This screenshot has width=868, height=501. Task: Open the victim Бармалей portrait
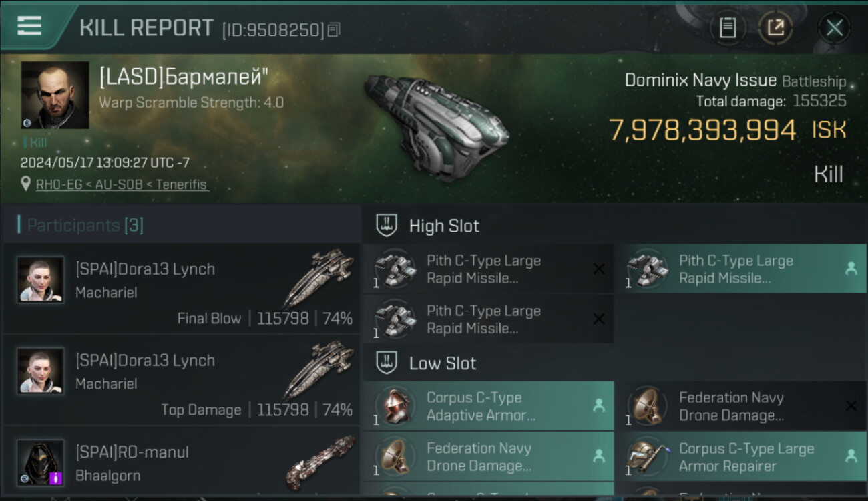coord(55,96)
